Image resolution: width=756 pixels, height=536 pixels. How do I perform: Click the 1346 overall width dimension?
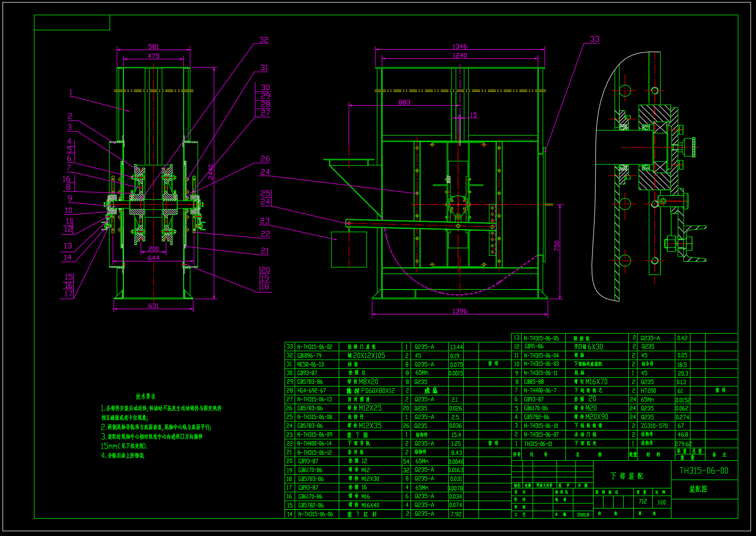coord(460,46)
